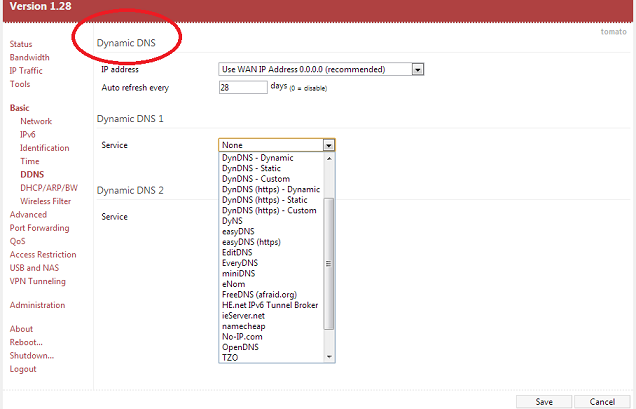Open Advanced section in sidebar

28,215
